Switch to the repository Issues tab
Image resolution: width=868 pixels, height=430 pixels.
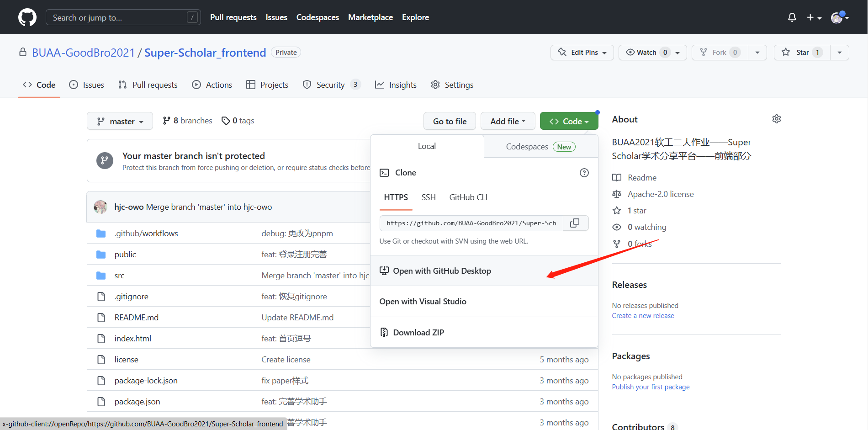point(87,85)
